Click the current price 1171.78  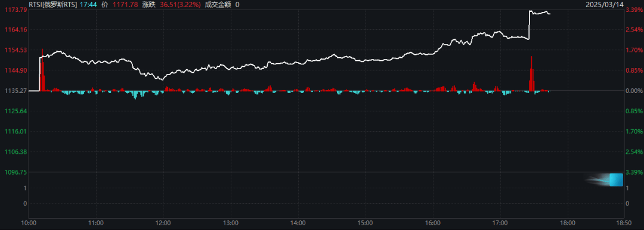125,5
